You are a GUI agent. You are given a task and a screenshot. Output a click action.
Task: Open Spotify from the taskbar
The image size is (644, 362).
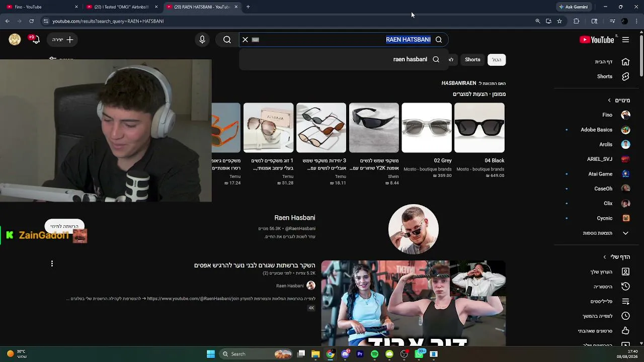(374, 354)
